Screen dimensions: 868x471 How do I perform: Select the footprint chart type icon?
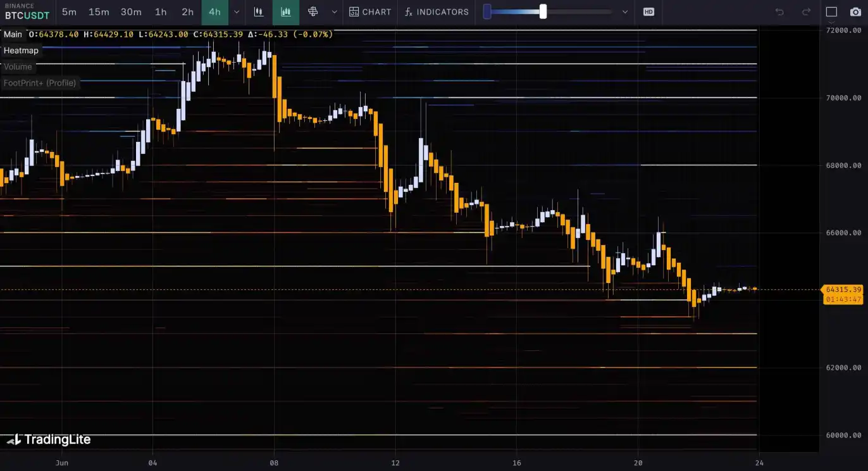point(313,12)
